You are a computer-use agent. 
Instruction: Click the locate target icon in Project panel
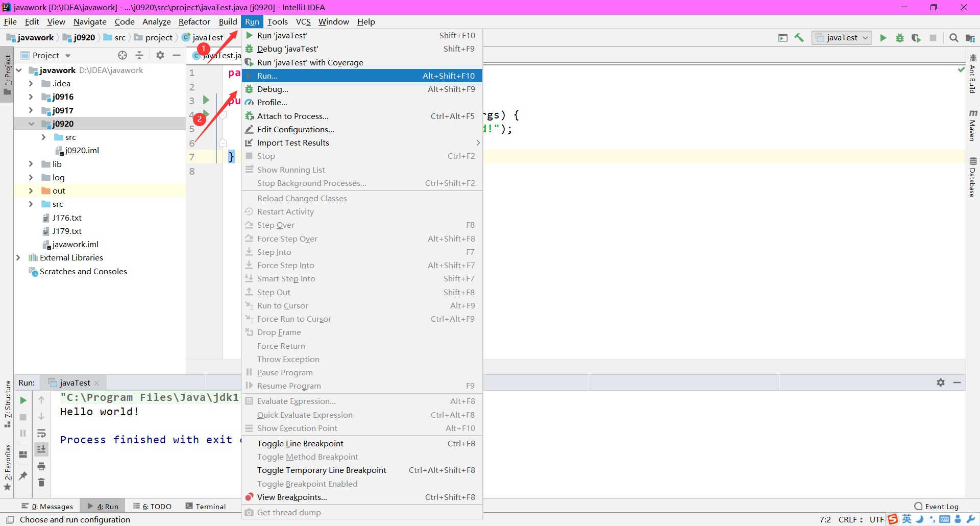(122, 55)
